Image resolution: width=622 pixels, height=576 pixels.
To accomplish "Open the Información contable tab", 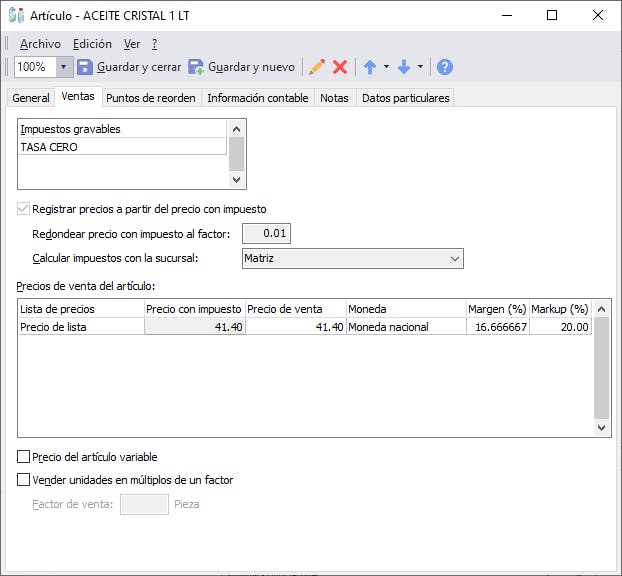I will (x=258, y=98).
